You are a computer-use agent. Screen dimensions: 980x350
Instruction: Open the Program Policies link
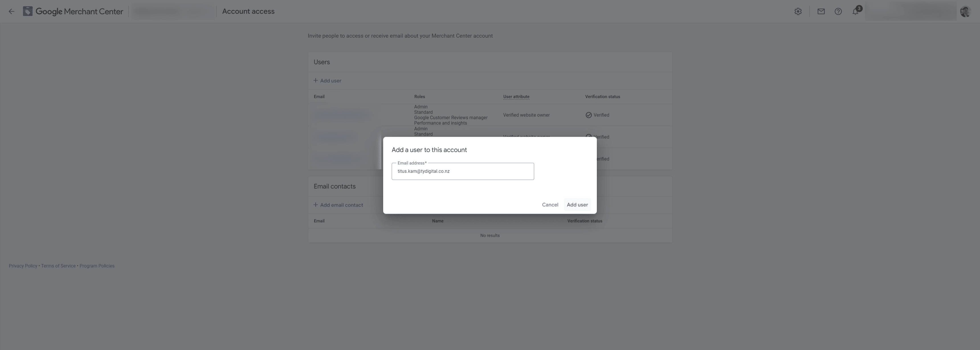coord(97,266)
